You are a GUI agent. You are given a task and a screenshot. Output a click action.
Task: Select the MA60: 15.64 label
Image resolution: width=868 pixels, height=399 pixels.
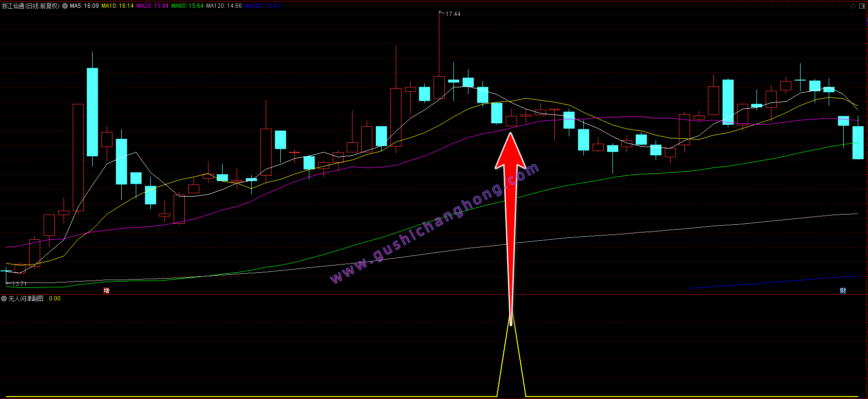coord(187,6)
